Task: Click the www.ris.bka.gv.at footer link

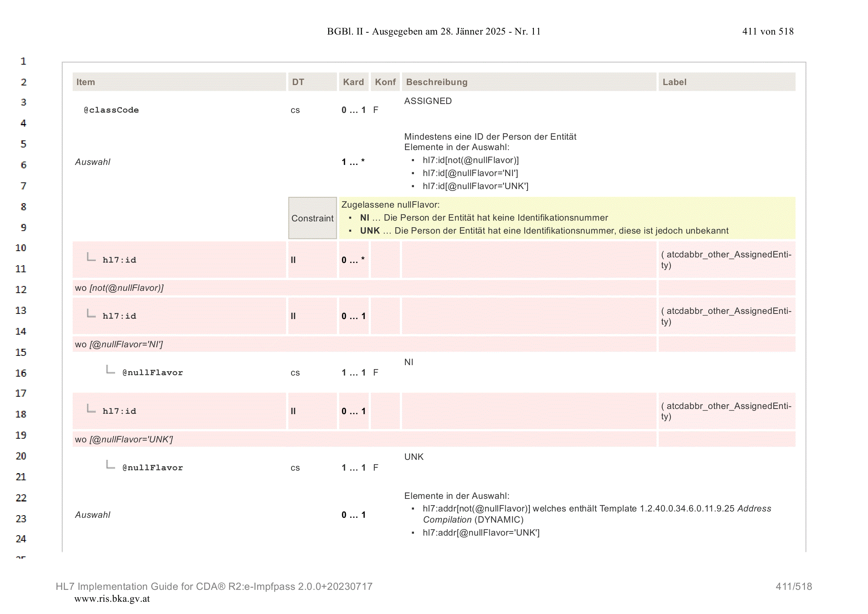Action: [x=112, y=599]
